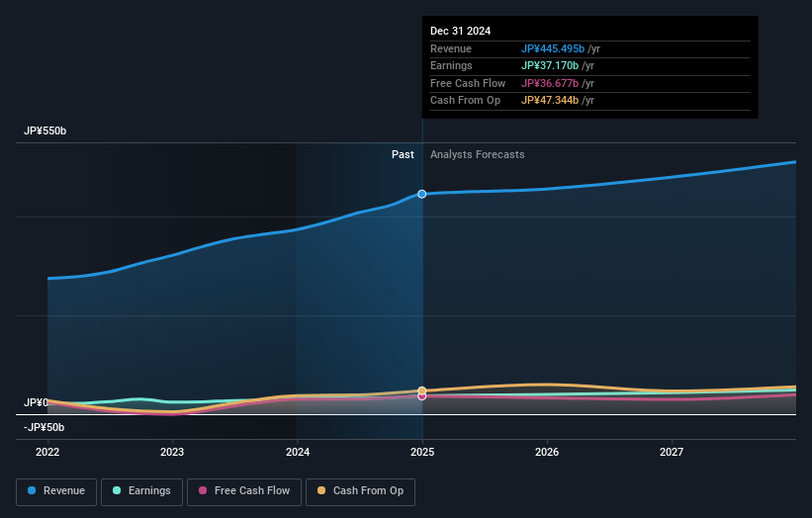The image size is (812, 518).
Task: Click the 2025 x-axis label
Action: click(422, 453)
